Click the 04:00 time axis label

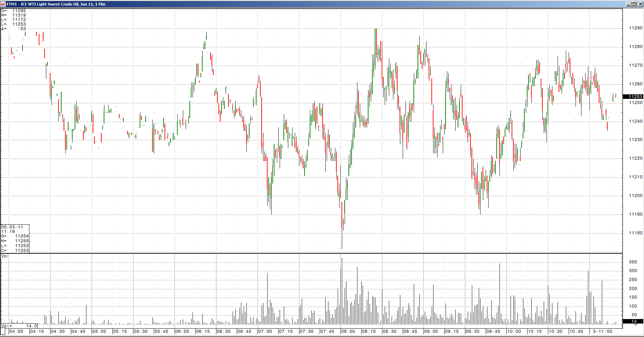[16, 331]
